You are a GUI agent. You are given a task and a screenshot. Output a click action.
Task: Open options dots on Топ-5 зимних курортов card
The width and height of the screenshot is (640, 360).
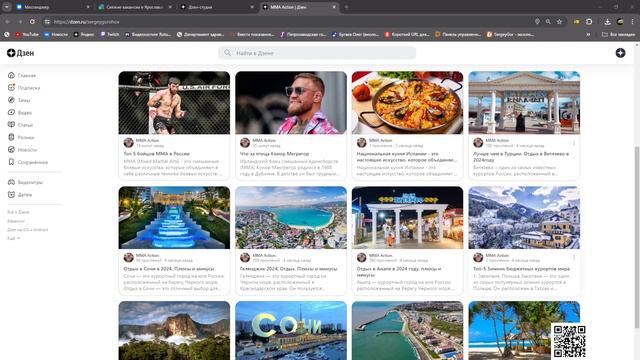pos(574,258)
